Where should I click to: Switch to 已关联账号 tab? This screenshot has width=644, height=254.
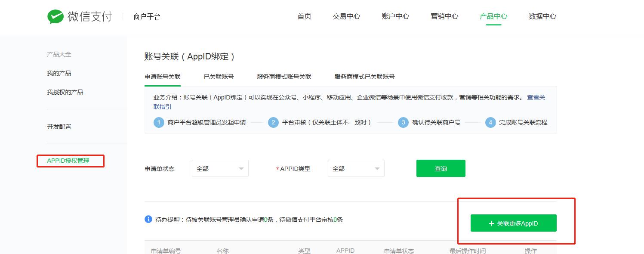coord(219,77)
